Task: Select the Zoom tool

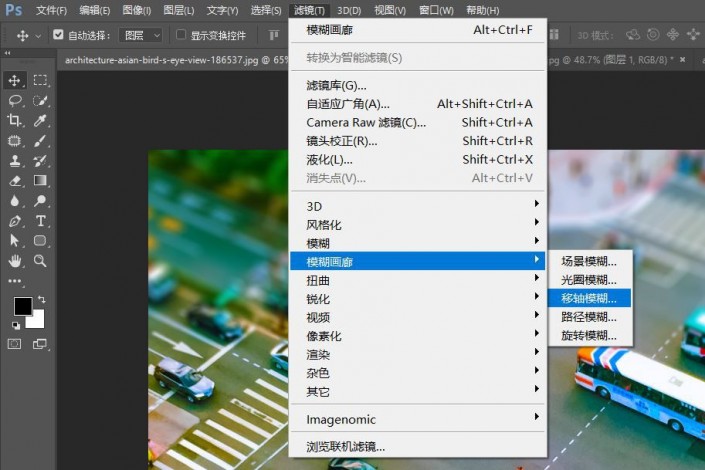Action: [x=40, y=261]
